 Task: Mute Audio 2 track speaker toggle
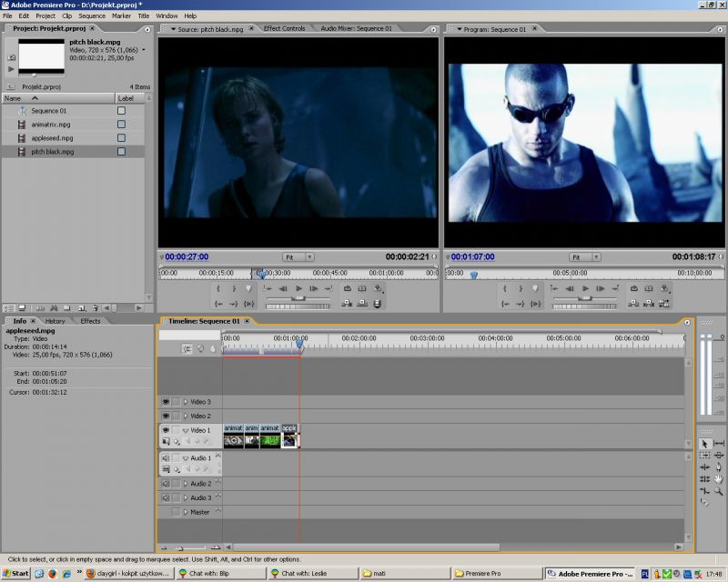coord(166,484)
